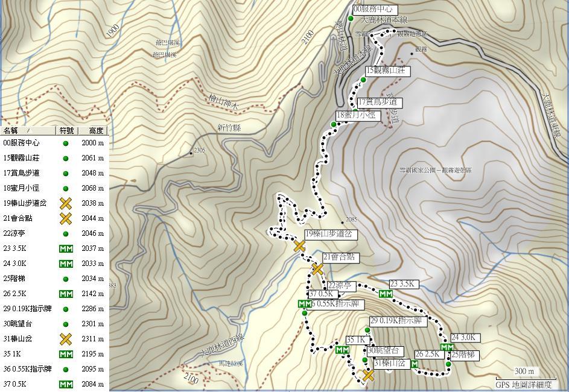Click the 31榛山岔 cross icon in list
The width and height of the screenshot is (569, 392).
point(66,339)
